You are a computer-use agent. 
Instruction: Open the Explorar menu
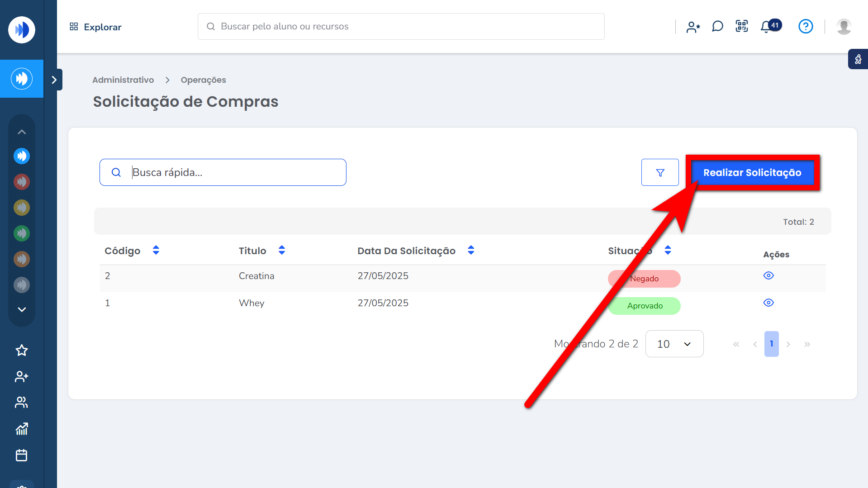pos(95,27)
